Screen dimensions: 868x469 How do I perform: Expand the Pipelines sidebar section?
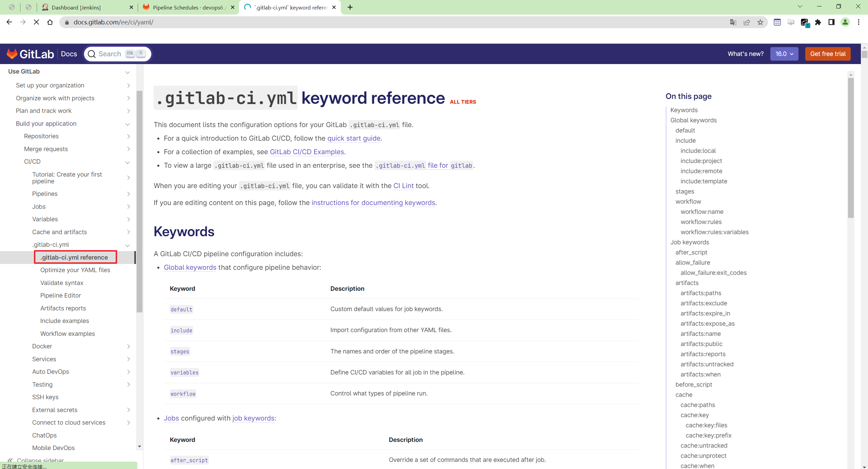(128, 194)
